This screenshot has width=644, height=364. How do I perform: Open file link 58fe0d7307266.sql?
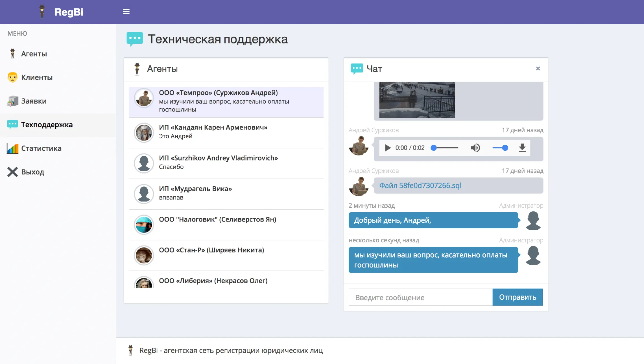(420, 186)
